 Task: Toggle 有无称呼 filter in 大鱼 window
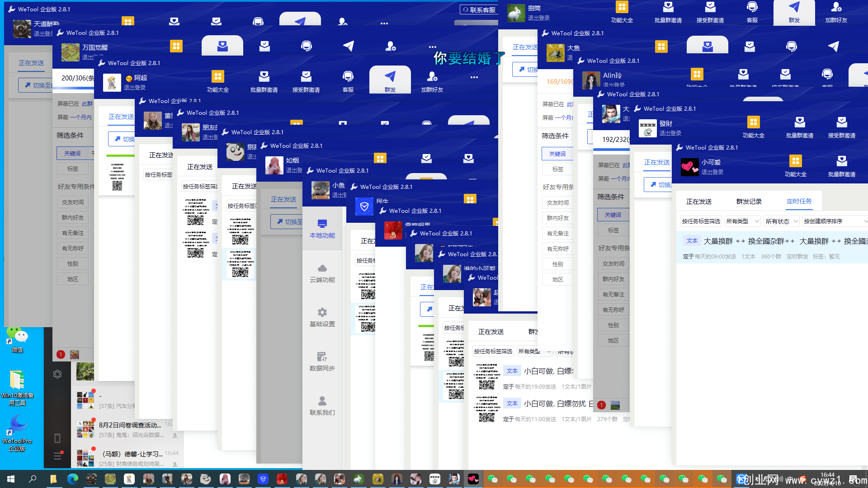pos(557,249)
